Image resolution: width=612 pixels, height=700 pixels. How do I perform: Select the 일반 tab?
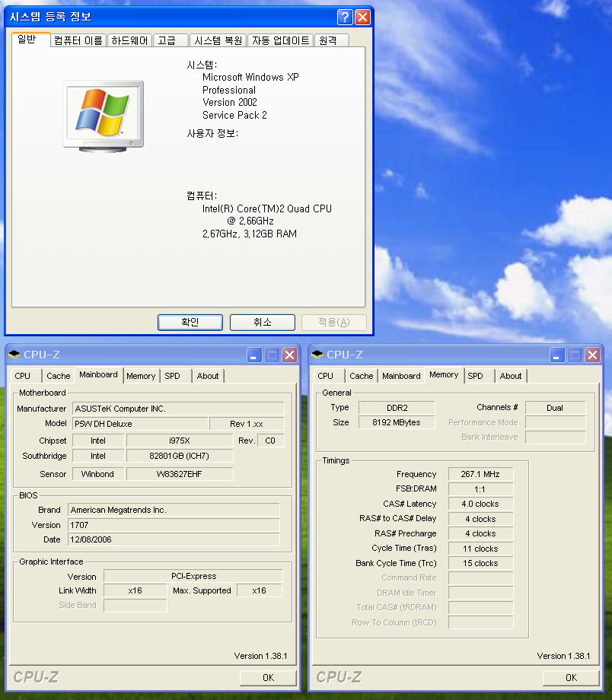pos(30,40)
